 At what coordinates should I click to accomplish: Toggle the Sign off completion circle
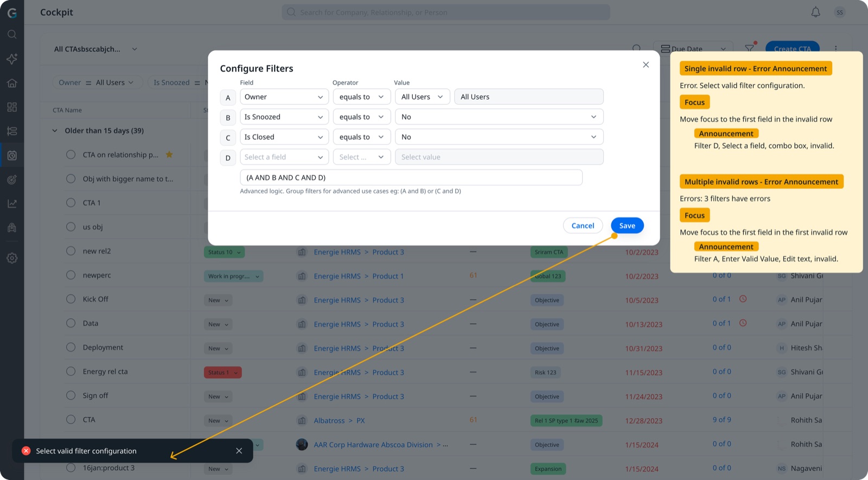[71, 395]
